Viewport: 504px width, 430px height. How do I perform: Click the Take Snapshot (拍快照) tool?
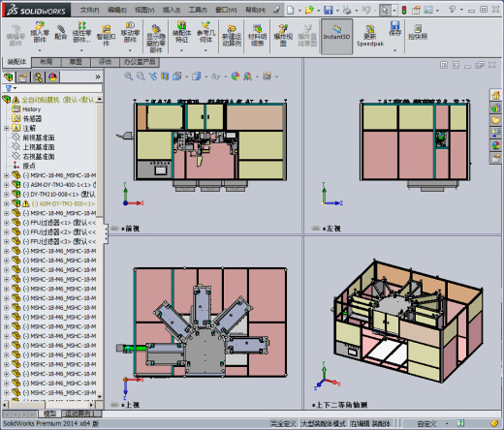[418, 32]
